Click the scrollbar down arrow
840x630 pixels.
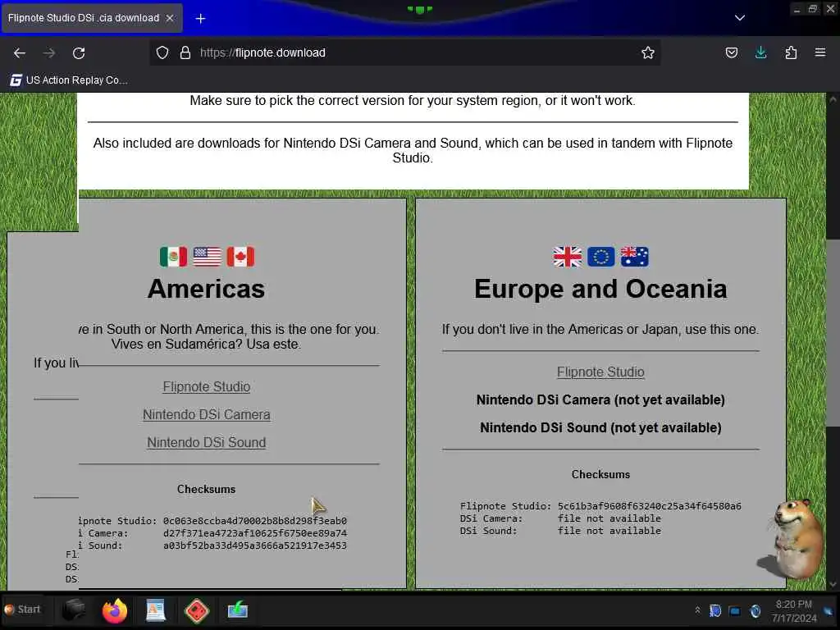coord(833,584)
